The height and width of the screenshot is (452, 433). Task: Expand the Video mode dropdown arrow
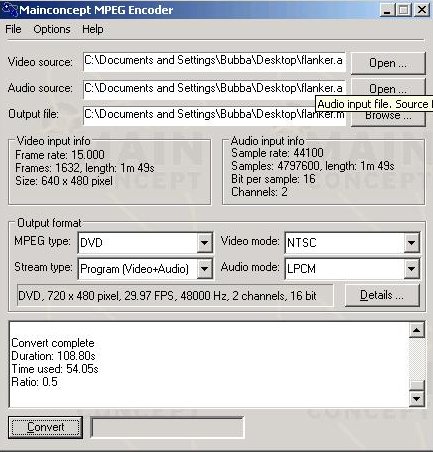pyautogui.click(x=411, y=243)
